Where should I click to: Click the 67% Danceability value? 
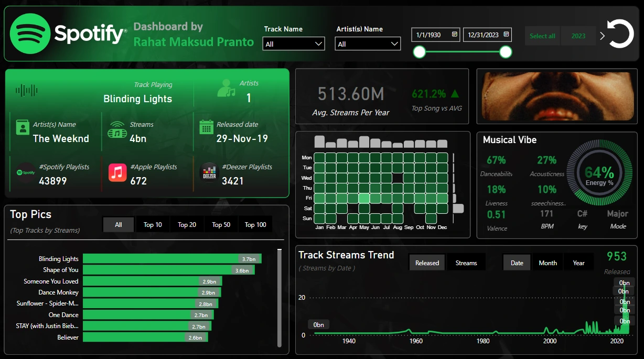[x=496, y=160]
